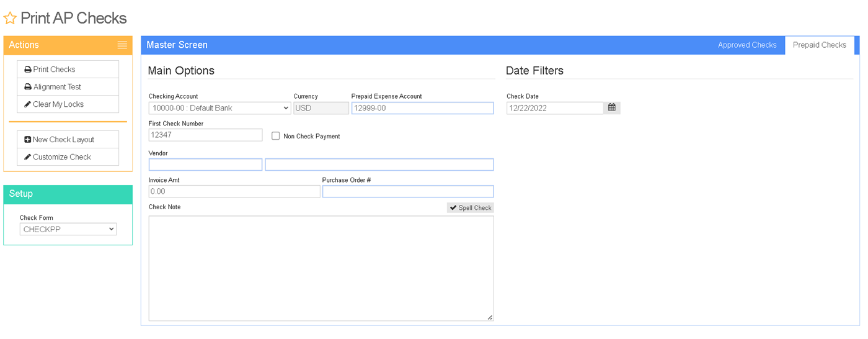Open Customize Check
This screenshot has height=339, width=868.
tap(68, 157)
